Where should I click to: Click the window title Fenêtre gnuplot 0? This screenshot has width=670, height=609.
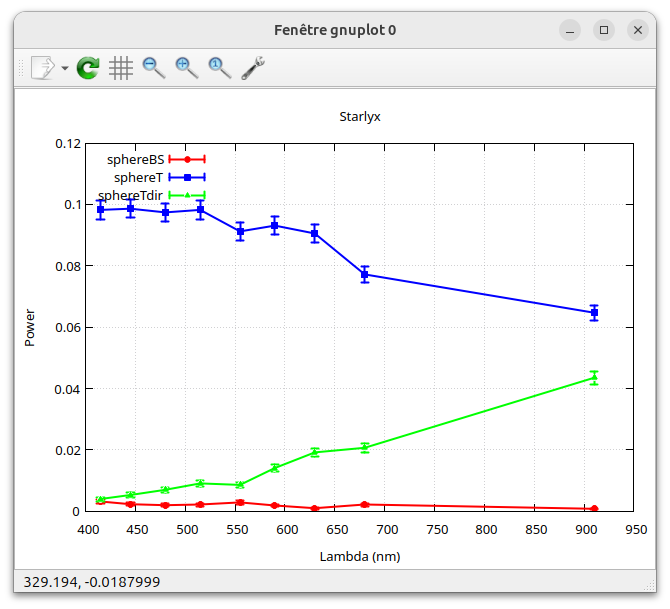click(335, 30)
